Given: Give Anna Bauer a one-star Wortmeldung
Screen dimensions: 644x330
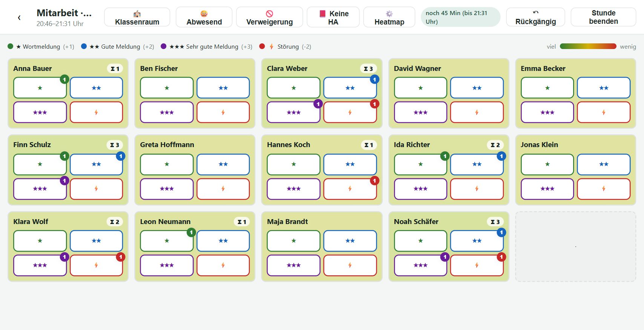Looking at the screenshot, I should click(x=40, y=88).
